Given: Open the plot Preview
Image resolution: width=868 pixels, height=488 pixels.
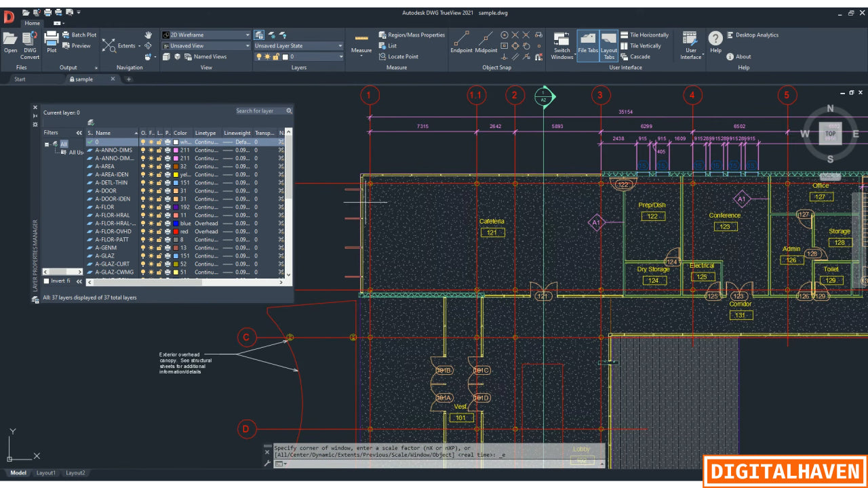Looking at the screenshot, I should 77,46.
